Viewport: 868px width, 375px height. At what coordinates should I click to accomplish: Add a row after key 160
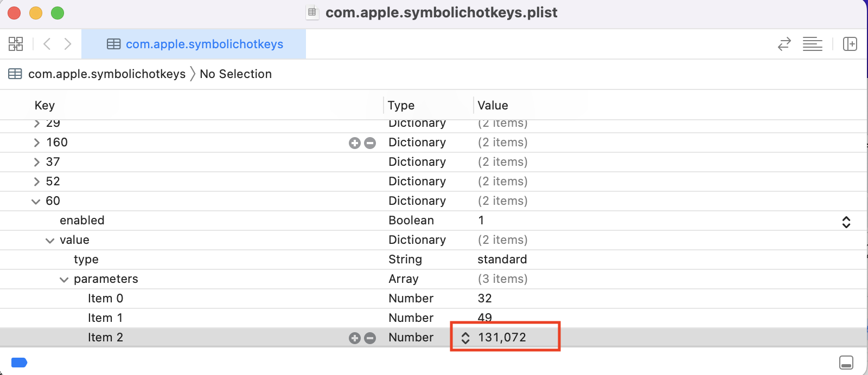pyautogui.click(x=355, y=143)
